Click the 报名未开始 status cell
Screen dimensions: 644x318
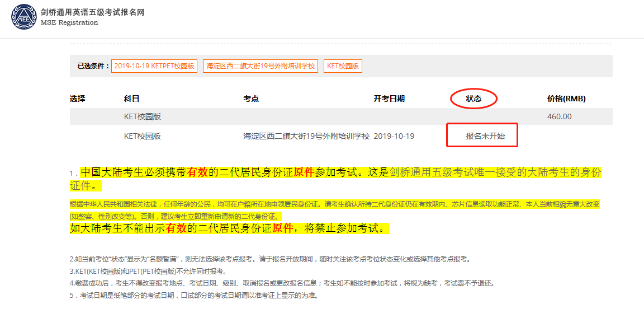coord(485,136)
